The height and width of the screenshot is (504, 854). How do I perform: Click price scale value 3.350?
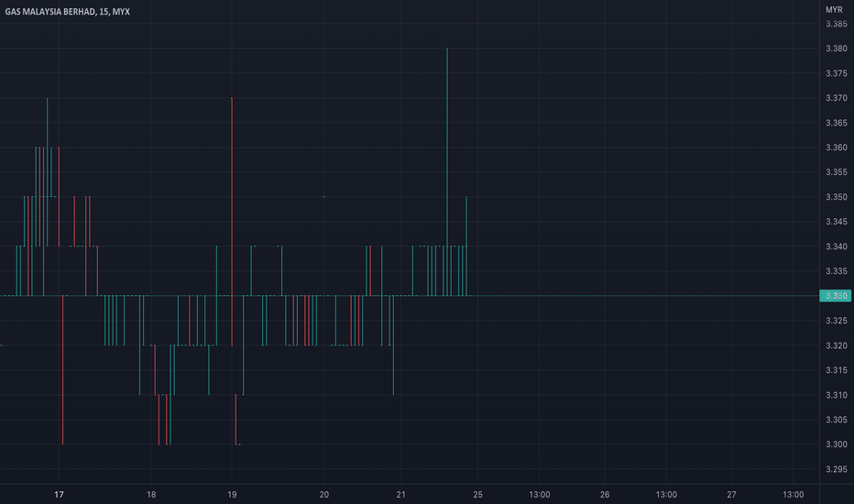coord(836,197)
